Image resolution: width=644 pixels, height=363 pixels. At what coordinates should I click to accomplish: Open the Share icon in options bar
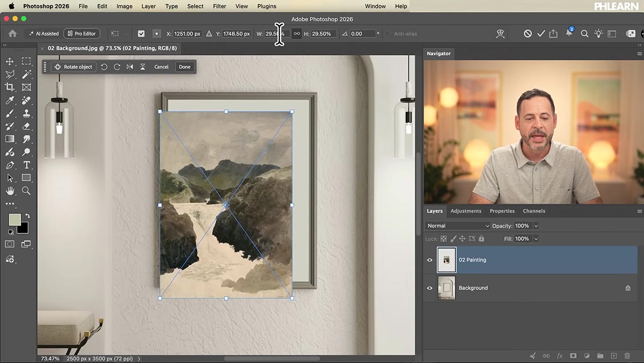tap(553, 33)
